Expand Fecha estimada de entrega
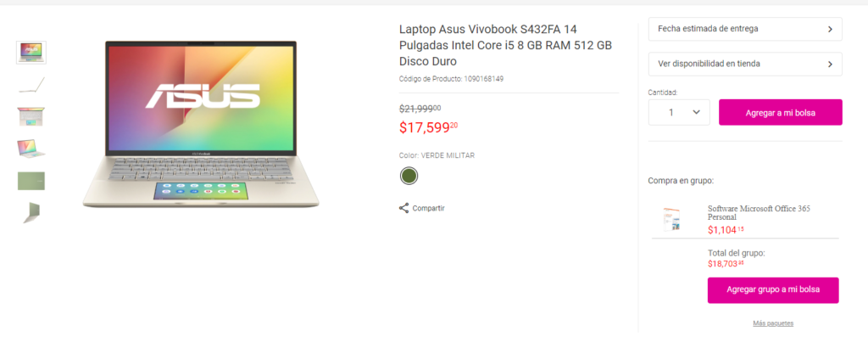 [745, 29]
